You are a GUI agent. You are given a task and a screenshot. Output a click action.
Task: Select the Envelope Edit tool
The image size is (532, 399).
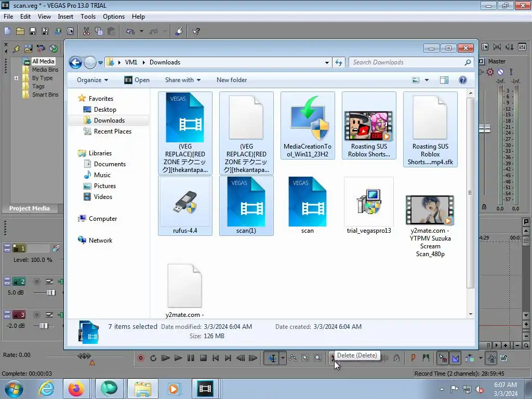click(x=293, y=358)
